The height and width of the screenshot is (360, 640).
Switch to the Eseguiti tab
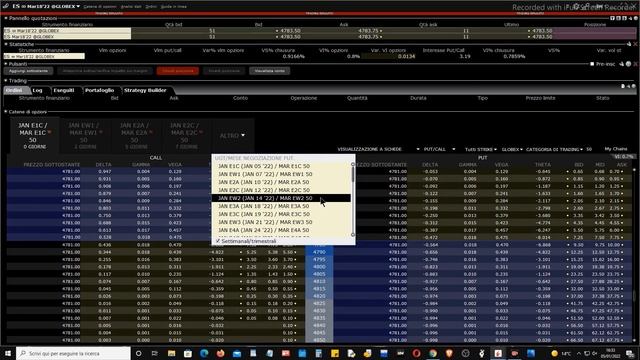click(x=64, y=90)
